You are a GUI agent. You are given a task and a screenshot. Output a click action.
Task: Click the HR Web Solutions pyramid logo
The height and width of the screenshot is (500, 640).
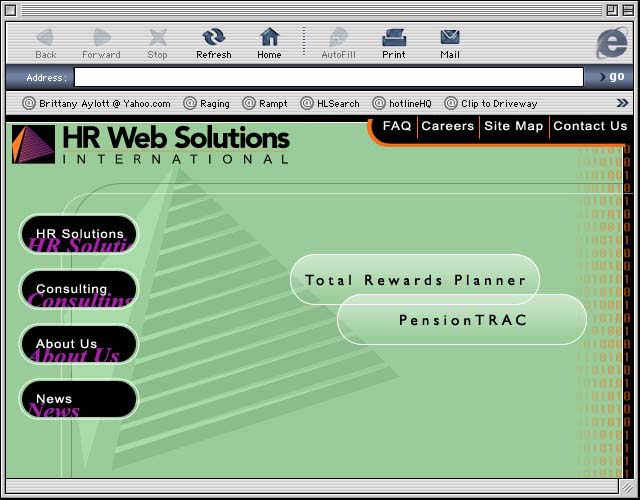33,144
